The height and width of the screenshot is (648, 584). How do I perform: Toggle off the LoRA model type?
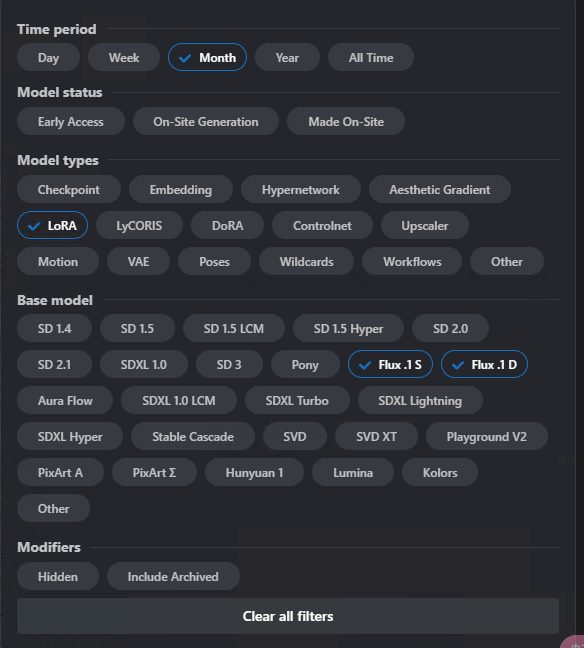click(52, 225)
